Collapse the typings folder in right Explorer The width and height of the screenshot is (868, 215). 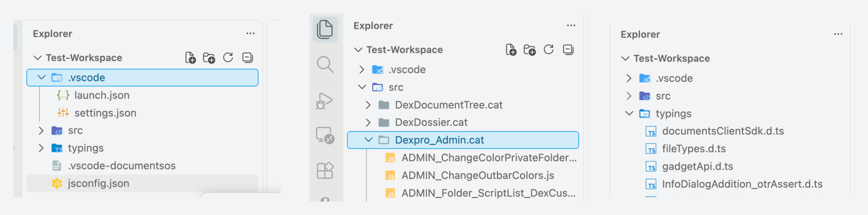tap(629, 113)
